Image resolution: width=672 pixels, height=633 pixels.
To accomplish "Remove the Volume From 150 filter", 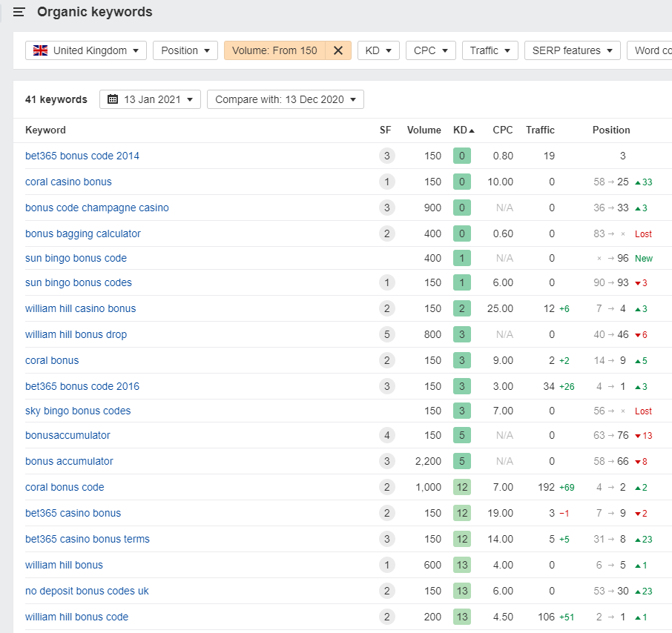I will [338, 50].
